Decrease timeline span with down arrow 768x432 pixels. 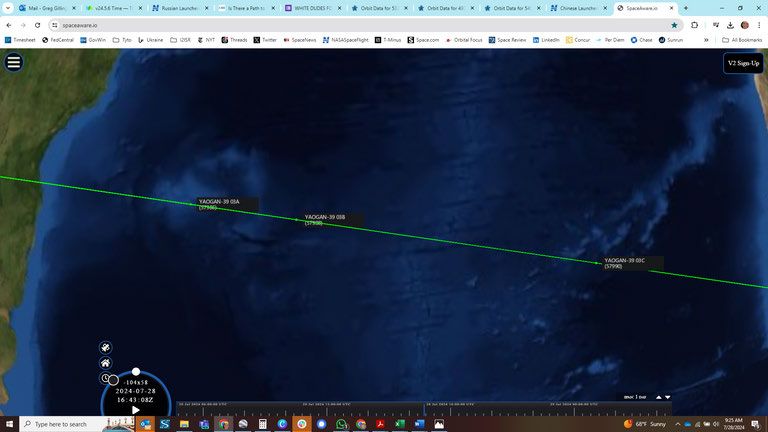point(667,397)
